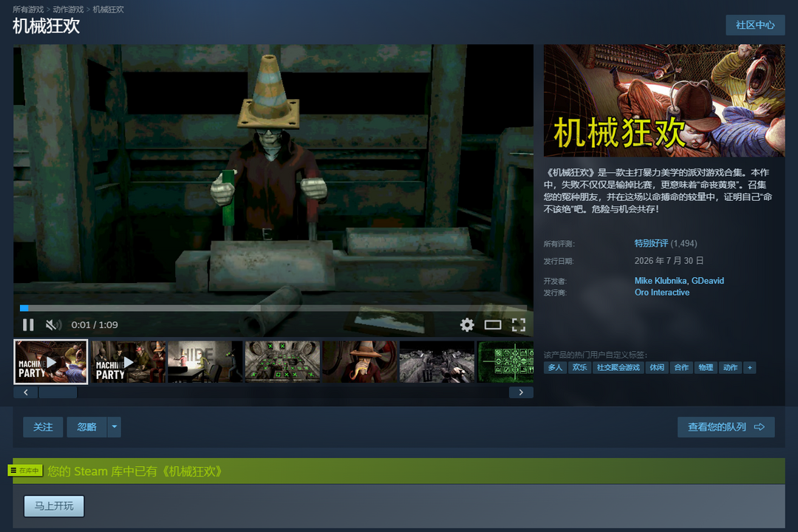Click the 机械狂欢 page title
The height and width of the screenshot is (532, 798).
coord(47,26)
